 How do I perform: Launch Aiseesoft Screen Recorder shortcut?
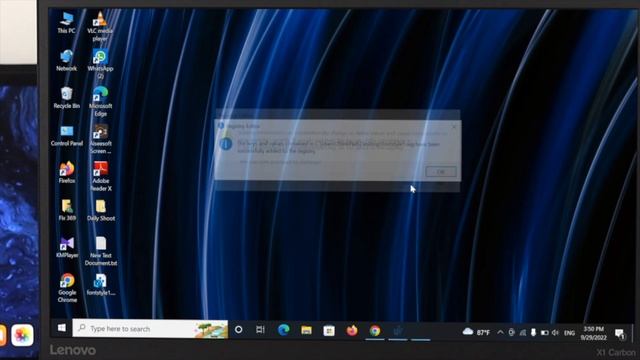[100, 139]
